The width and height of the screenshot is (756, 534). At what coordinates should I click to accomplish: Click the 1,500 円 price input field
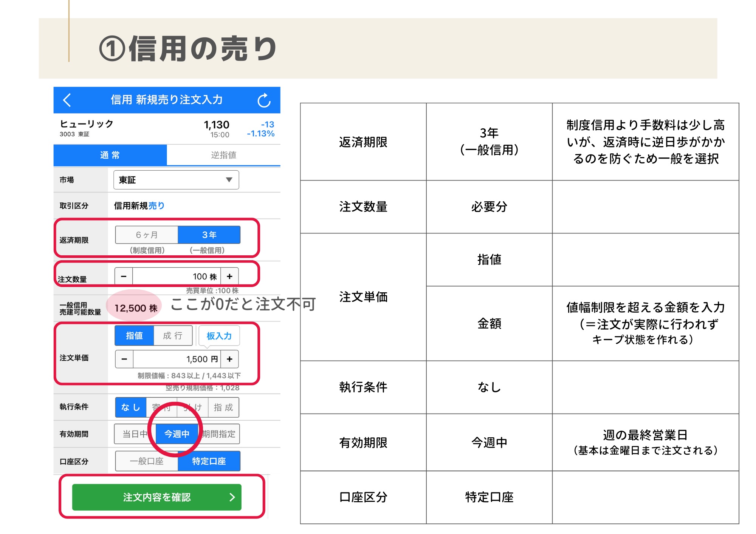(177, 359)
